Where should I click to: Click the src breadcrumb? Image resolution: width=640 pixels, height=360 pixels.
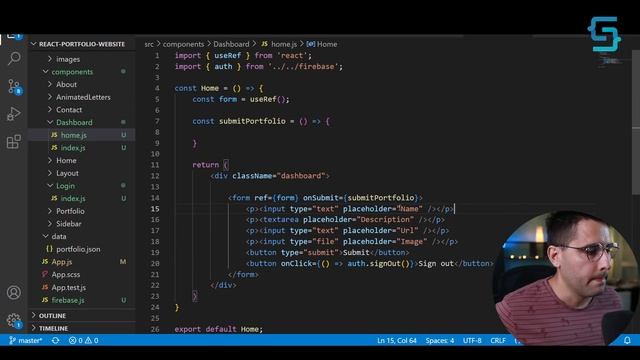[149, 44]
